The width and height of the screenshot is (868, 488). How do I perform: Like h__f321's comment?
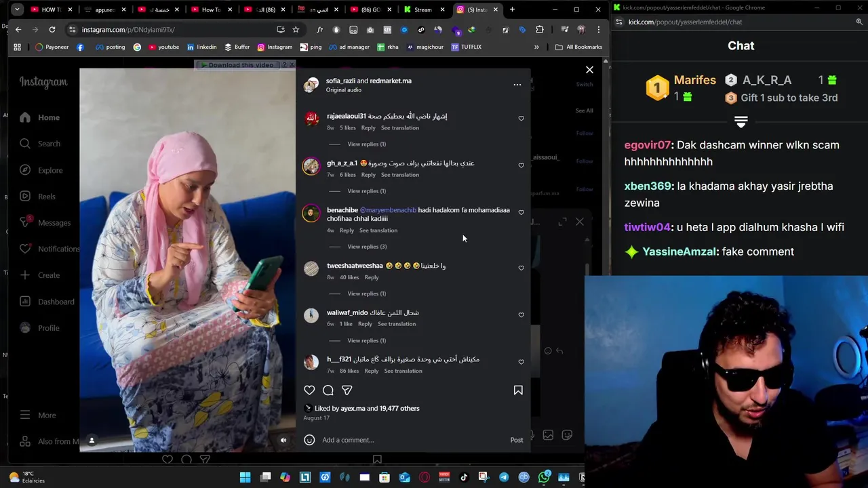521,362
